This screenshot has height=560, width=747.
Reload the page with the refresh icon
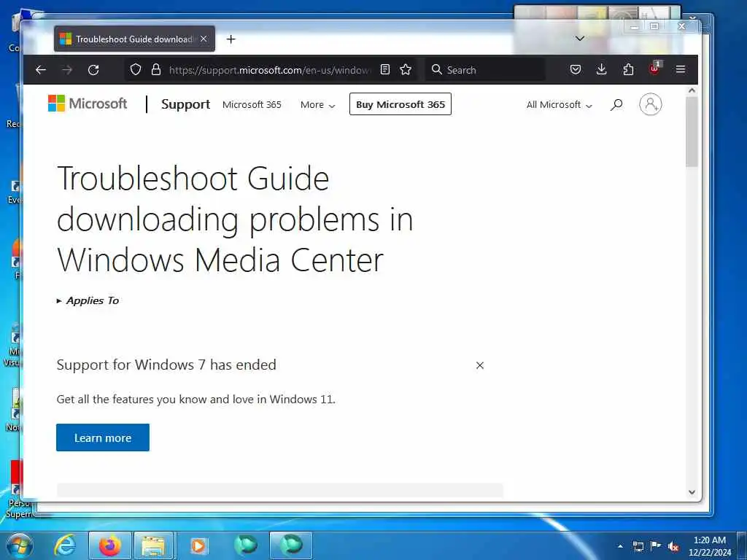[93, 70]
